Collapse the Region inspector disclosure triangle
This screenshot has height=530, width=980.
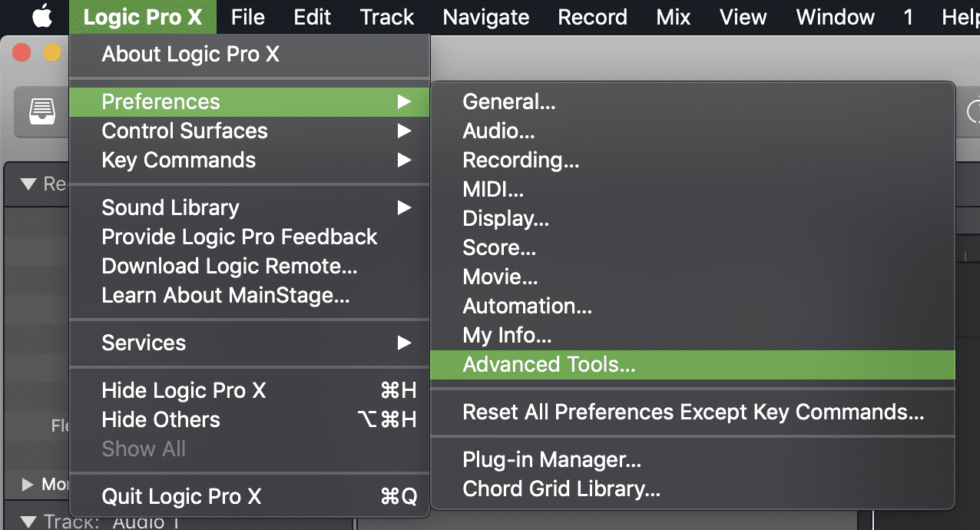29,184
